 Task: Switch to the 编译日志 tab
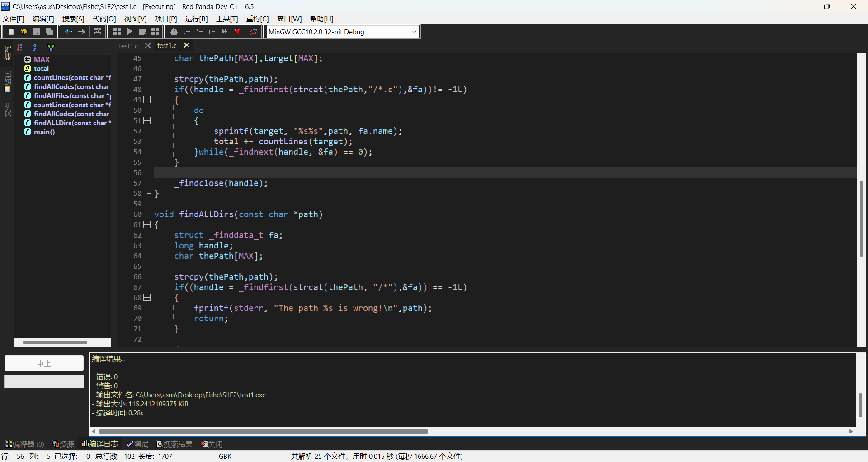coord(100,444)
